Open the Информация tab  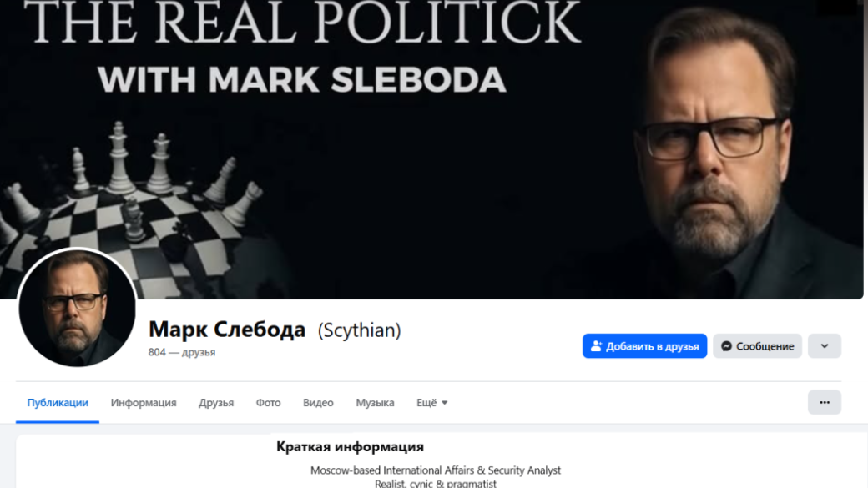tap(144, 403)
